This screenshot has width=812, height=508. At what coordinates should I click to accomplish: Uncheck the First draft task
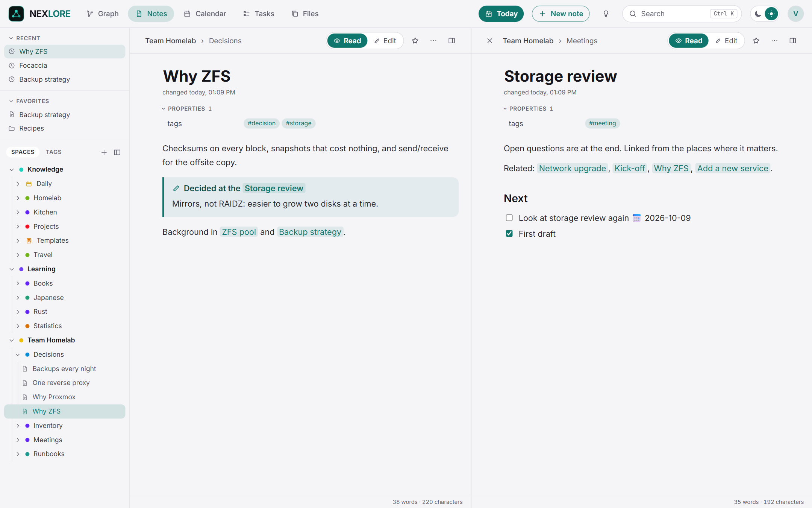(x=509, y=234)
